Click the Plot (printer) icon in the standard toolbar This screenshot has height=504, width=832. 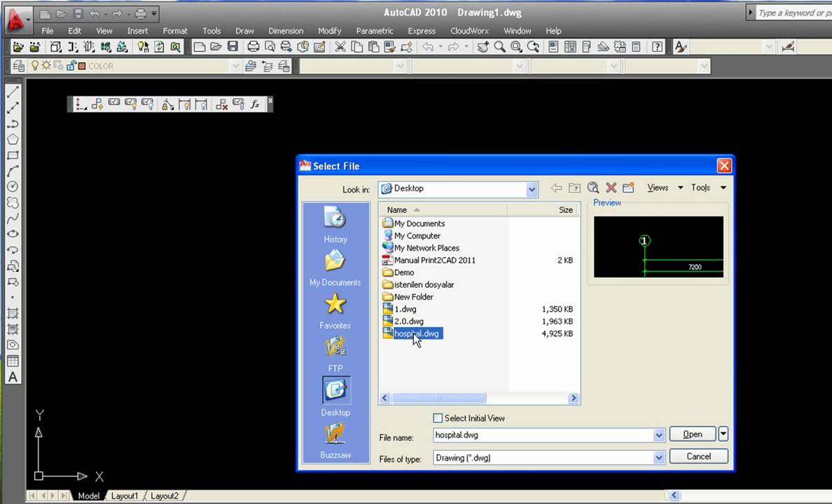253,47
